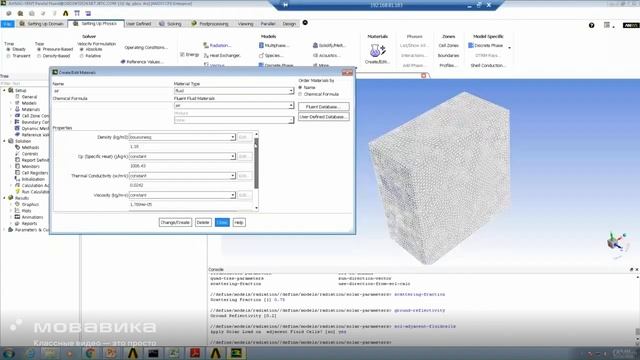Collapse the Results tree node
The image size is (640, 360).
click(x=4, y=198)
